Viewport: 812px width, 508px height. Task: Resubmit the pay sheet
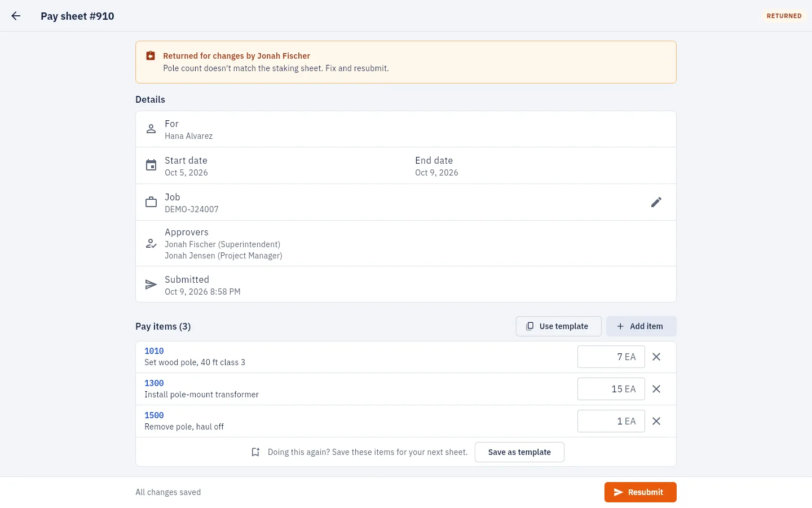pos(641,492)
